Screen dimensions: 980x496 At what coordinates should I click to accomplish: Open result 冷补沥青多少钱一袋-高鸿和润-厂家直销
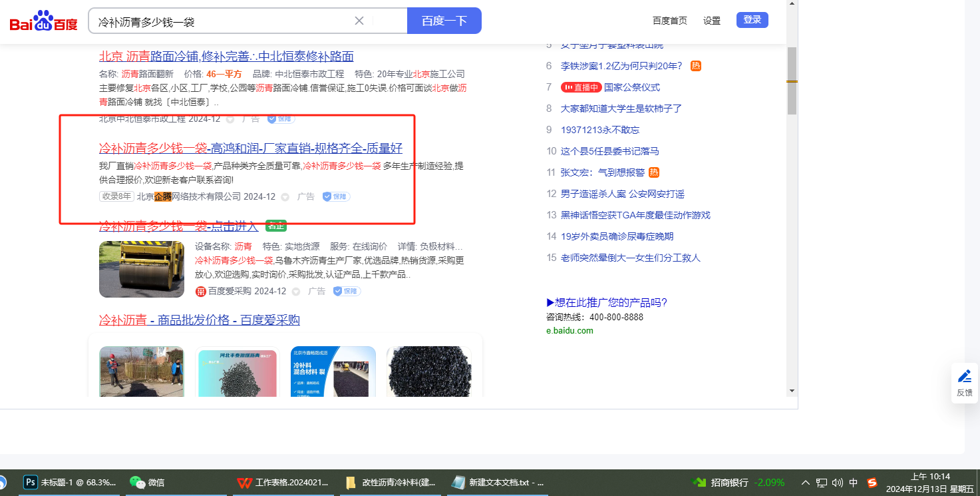251,148
